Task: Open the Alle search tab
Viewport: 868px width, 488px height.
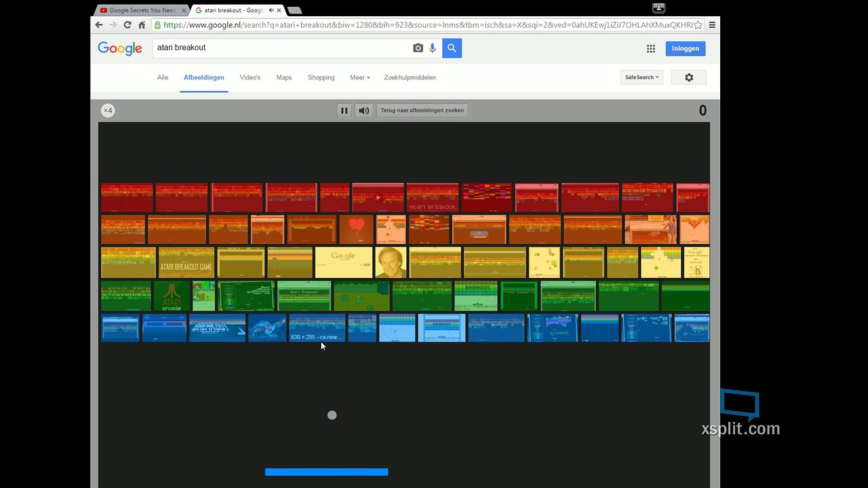Action: [x=163, y=77]
